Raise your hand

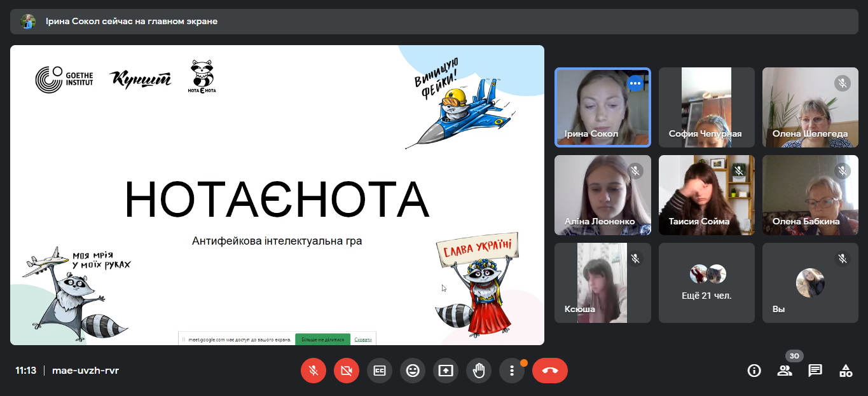pos(479,371)
